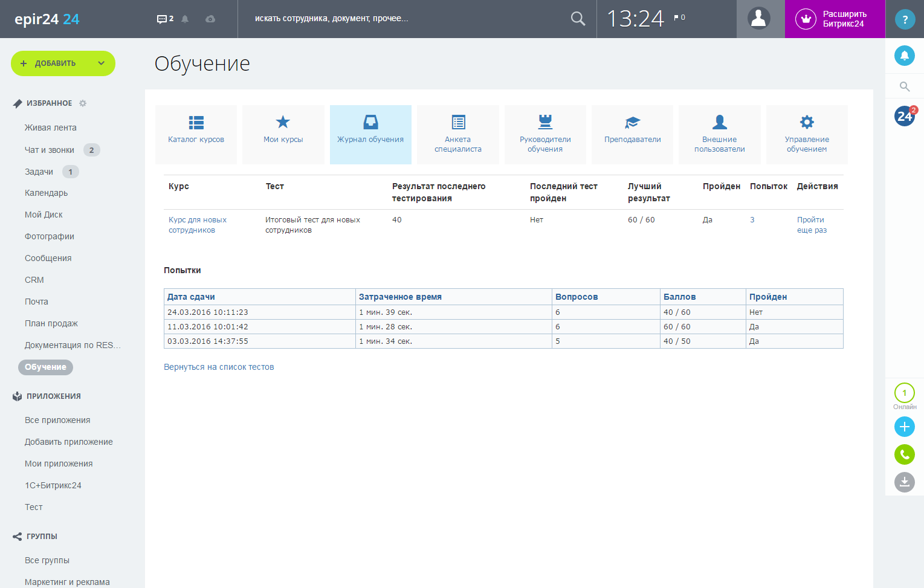The height and width of the screenshot is (588, 924).
Task: Open Внешние пользователи tab
Action: click(x=720, y=135)
